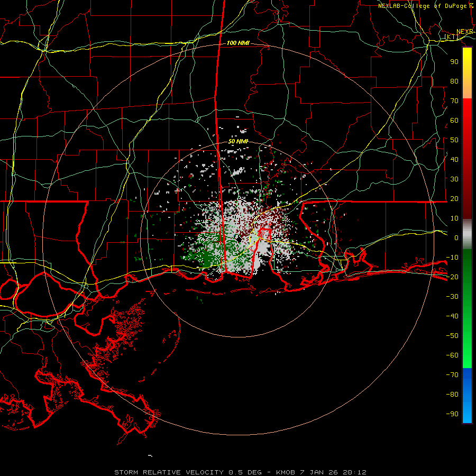Click the 0 value on velocity scale
The image size is (476, 476).
[456, 237]
